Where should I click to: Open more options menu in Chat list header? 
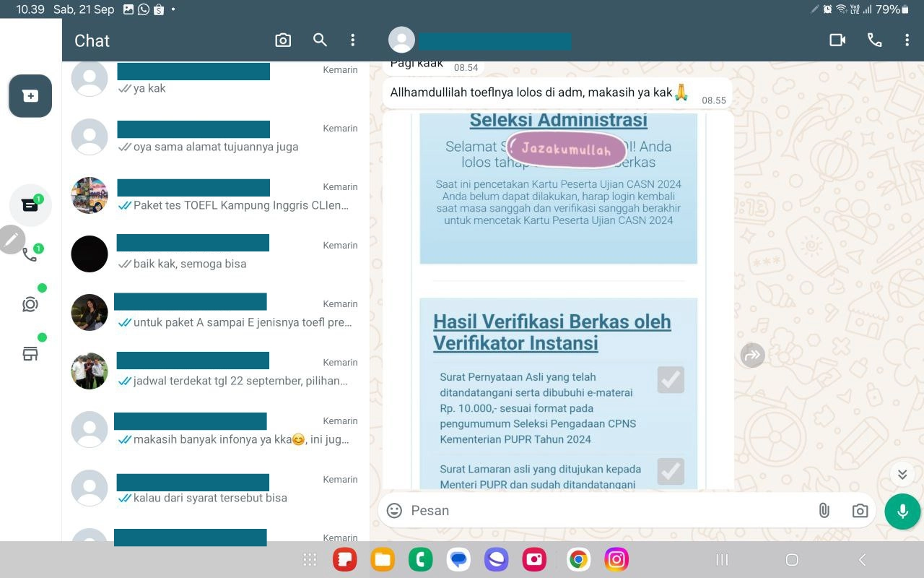(x=352, y=40)
